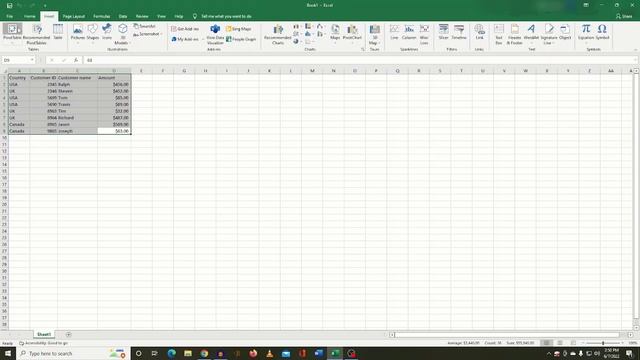This screenshot has width=640, height=360.
Task: Insert a Column sparkline
Action: pyautogui.click(x=409, y=32)
